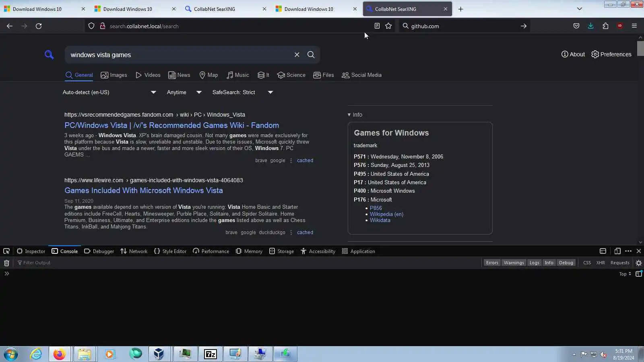Toggle reader view in address bar
644x362 pixels.
tap(377, 26)
